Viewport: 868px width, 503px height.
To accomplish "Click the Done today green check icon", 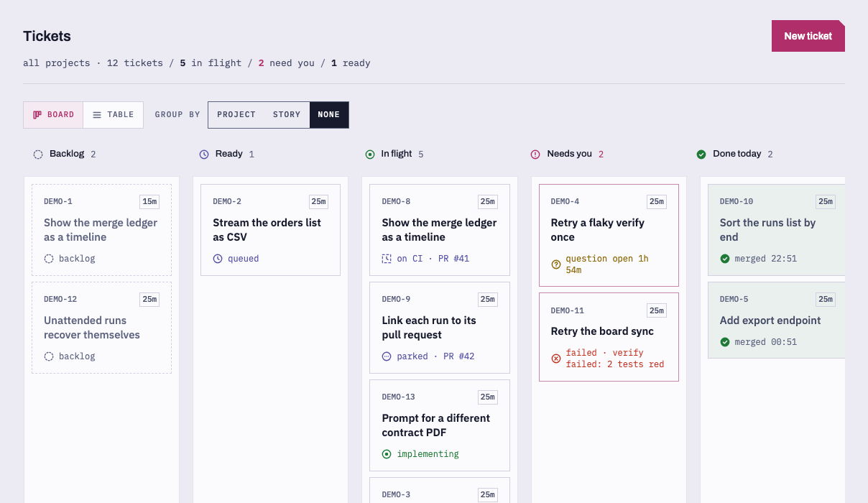I will (x=701, y=154).
